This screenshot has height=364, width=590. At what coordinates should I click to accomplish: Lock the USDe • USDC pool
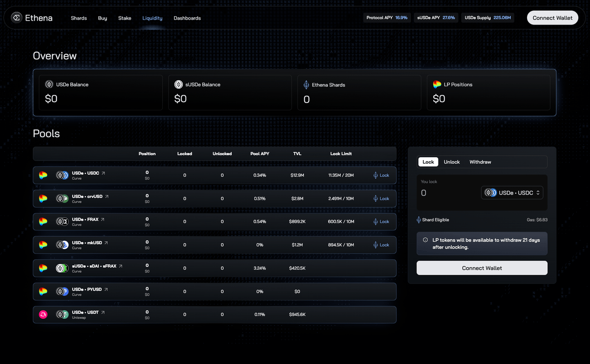(381, 175)
